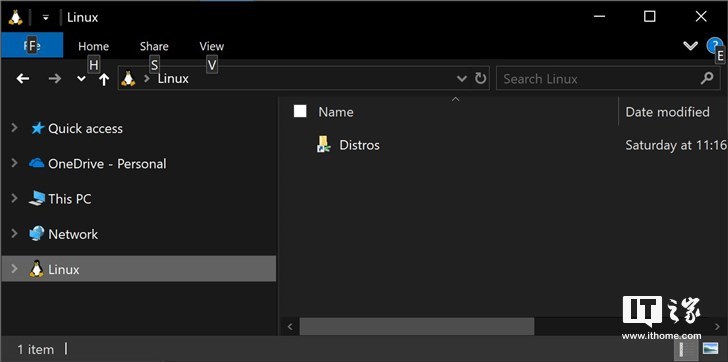
Task: Open the address bar history dropdown
Action: click(462, 78)
